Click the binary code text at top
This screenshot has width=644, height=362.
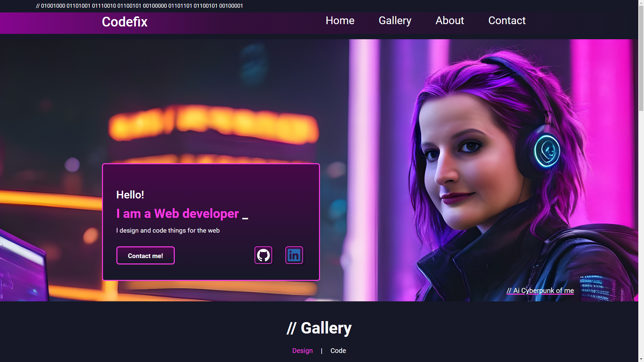(x=139, y=6)
